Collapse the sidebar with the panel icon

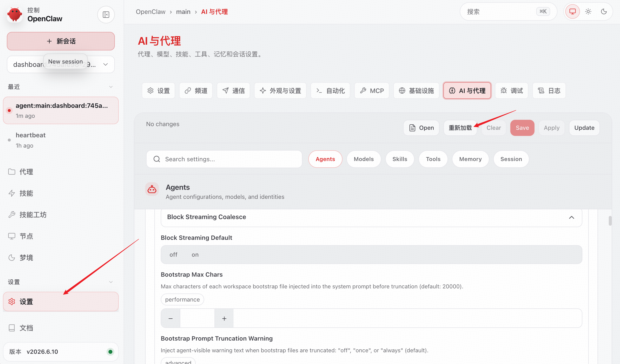(106, 15)
